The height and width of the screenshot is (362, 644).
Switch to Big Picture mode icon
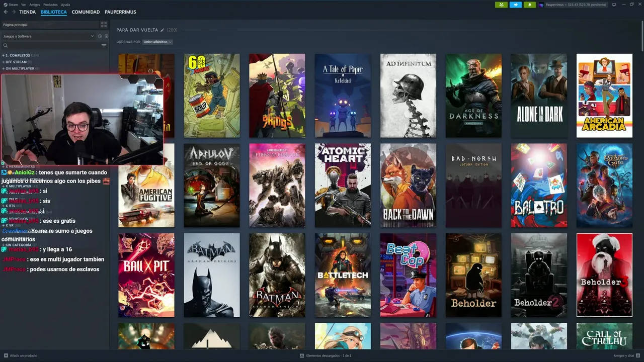click(614, 5)
